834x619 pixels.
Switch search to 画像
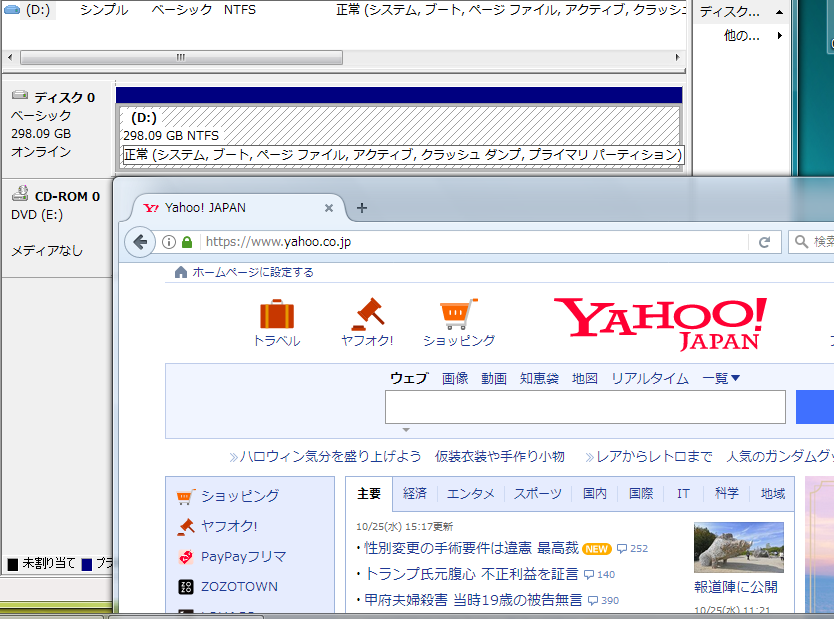[x=455, y=379]
